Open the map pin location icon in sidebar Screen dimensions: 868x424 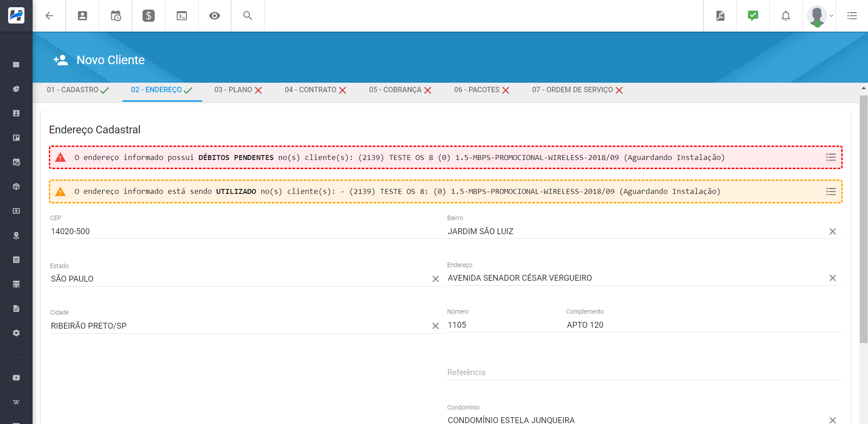(x=16, y=236)
